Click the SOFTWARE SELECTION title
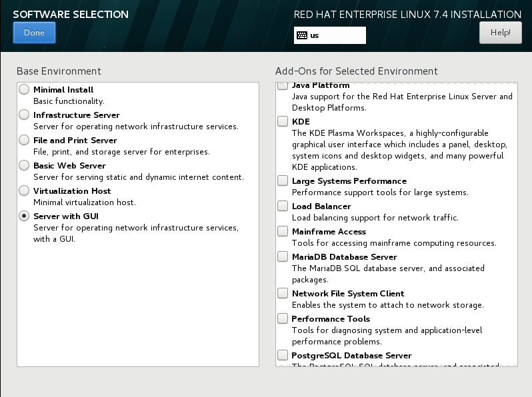This screenshot has width=532, height=397. point(71,15)
